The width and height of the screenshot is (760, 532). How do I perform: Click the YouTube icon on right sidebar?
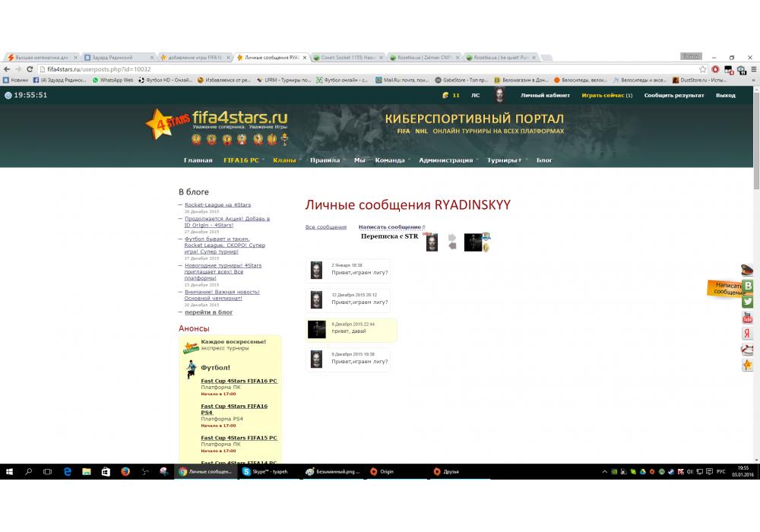(x=748, y=318)
